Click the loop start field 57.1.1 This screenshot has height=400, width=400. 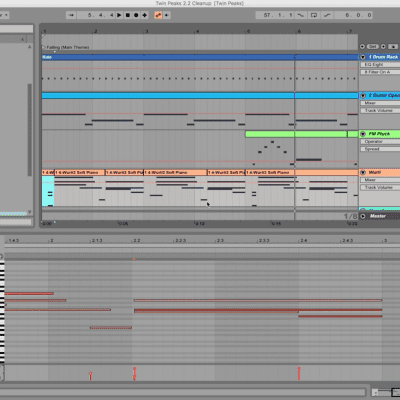tap(275, 15)
